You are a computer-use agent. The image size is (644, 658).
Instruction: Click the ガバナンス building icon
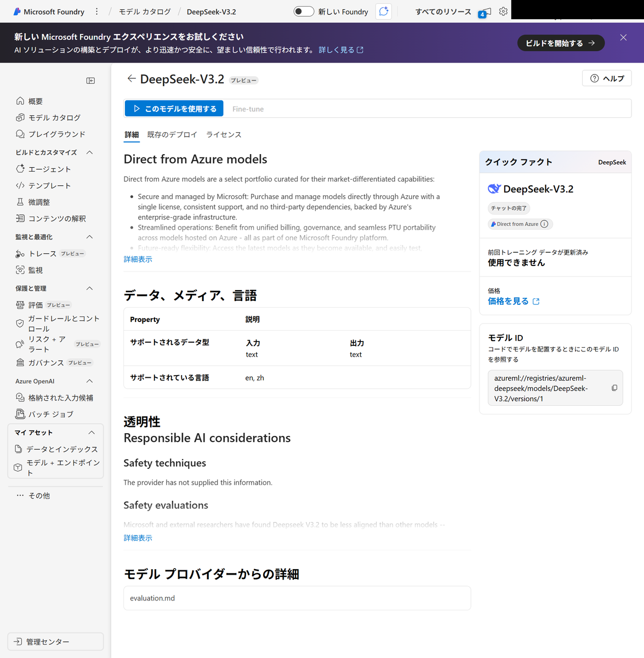20,362
